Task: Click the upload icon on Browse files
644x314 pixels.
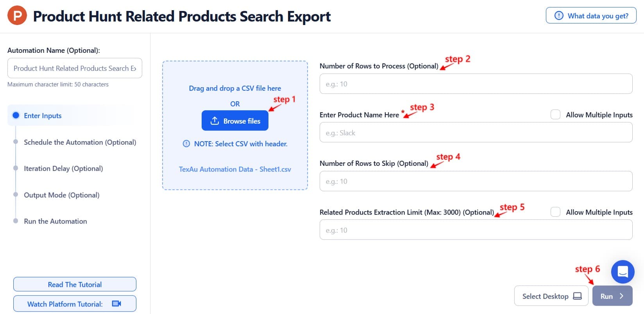Action: pos(215,121)
